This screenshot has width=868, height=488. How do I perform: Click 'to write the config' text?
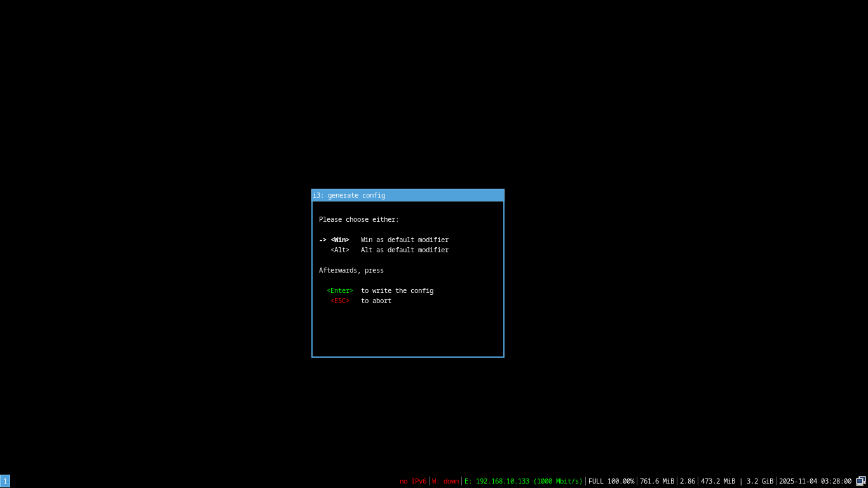coord(397,291)
